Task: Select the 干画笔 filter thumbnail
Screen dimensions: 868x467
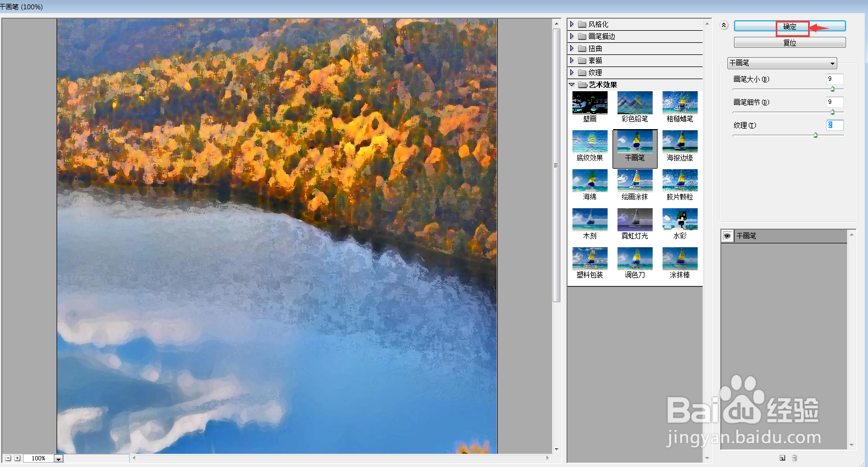Action: click(x=635, y=148)
